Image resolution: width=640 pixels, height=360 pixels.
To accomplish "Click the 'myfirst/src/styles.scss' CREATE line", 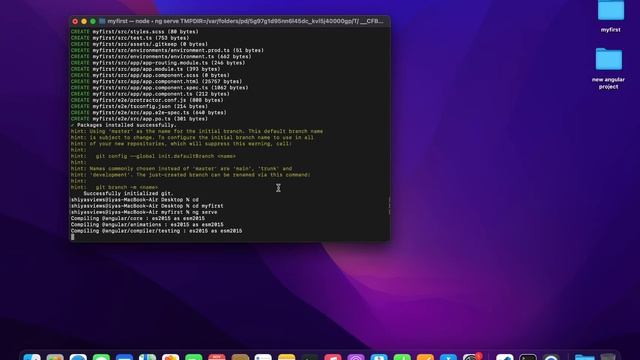I will click(135, 32).
